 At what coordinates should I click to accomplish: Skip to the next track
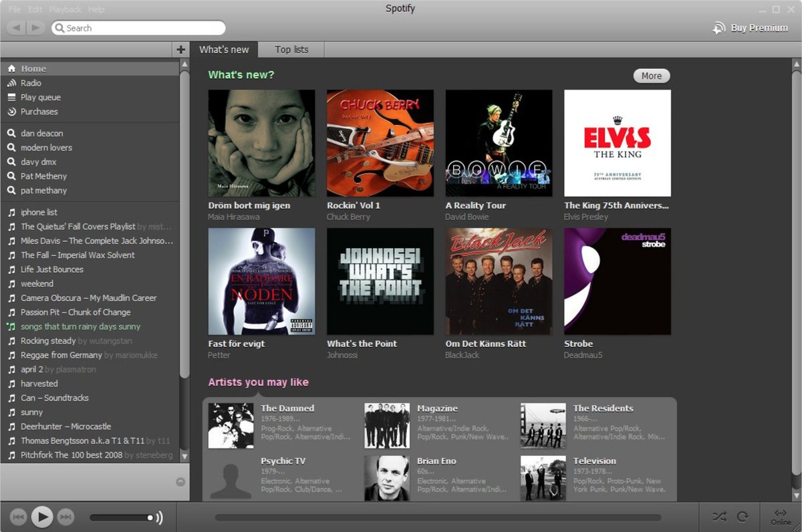point(65,517)
